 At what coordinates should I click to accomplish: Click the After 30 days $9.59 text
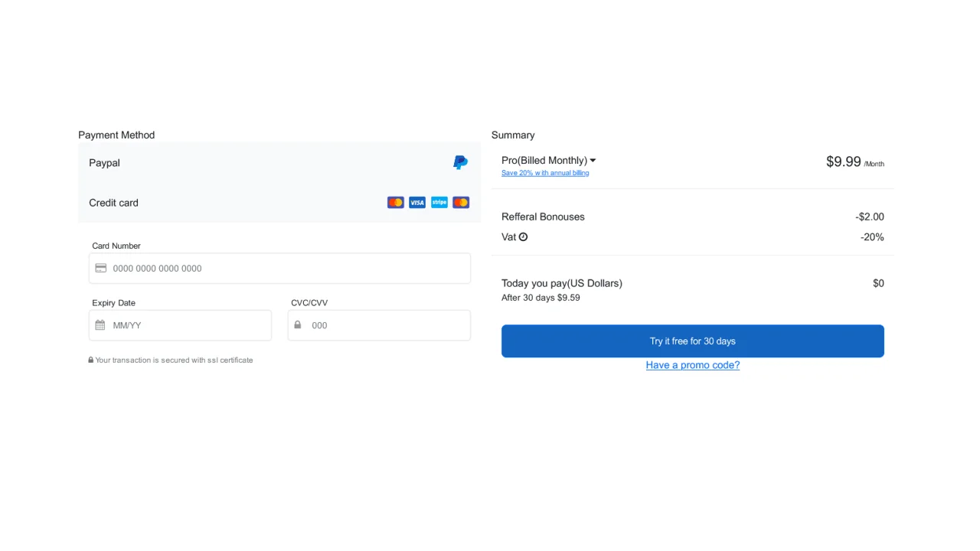point(541,298)
